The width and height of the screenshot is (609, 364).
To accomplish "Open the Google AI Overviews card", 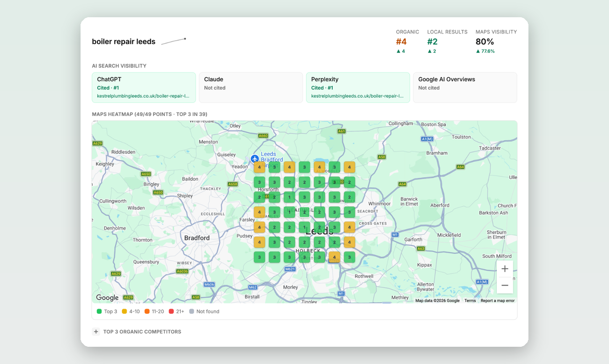I will click(465, 88).
